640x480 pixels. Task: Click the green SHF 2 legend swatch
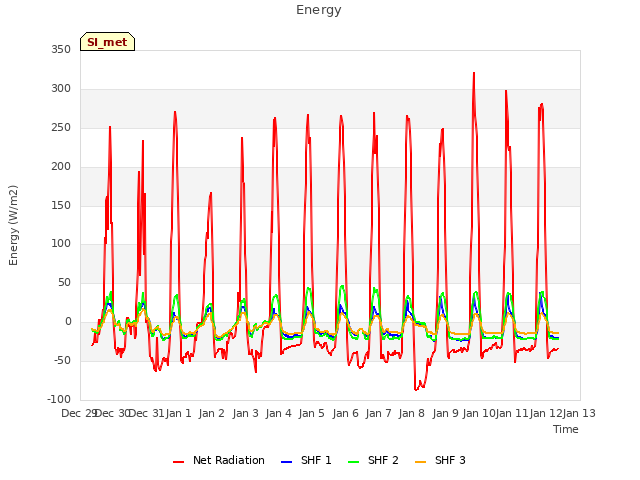click(354, 462)
